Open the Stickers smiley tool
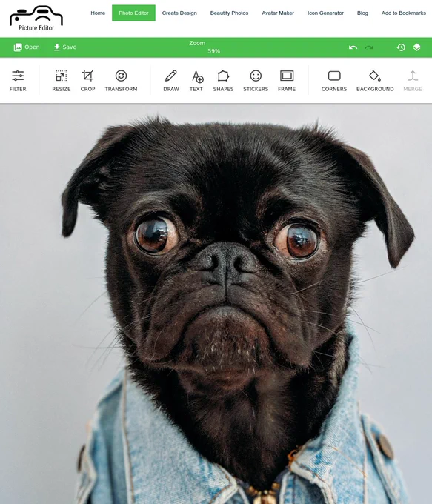This screenshot has width=432, height=504. (256, 81)
